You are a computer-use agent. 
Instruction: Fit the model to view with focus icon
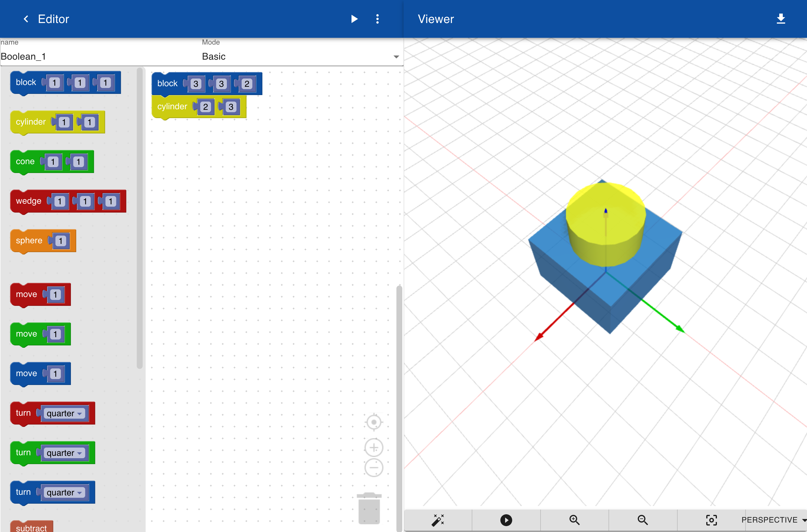coord(711,520)
